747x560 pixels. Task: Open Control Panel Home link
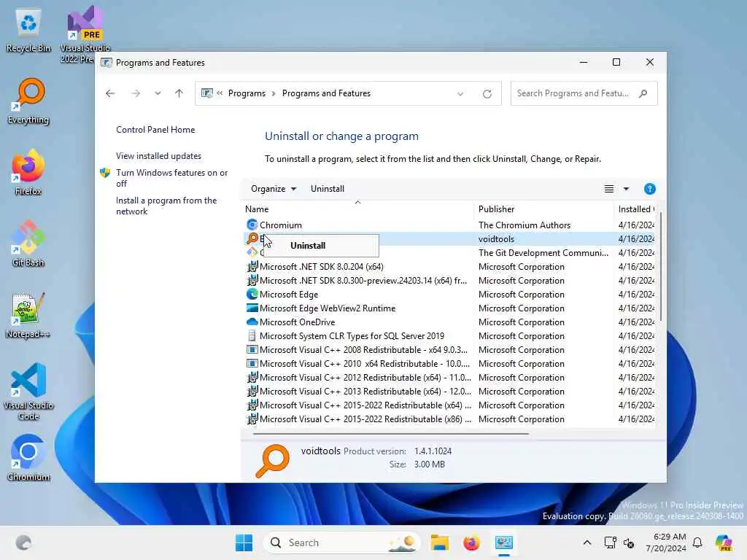tap(155, 130)
